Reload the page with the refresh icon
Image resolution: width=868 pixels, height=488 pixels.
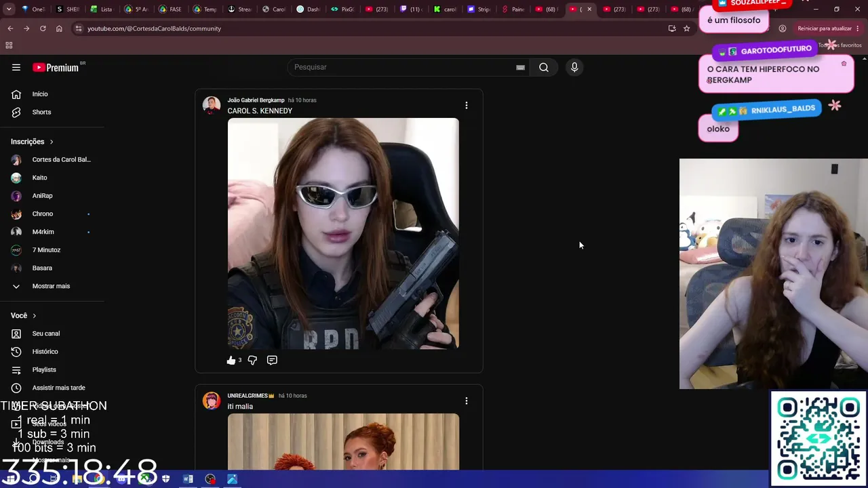pyautogui.click(x=43, y=28)
